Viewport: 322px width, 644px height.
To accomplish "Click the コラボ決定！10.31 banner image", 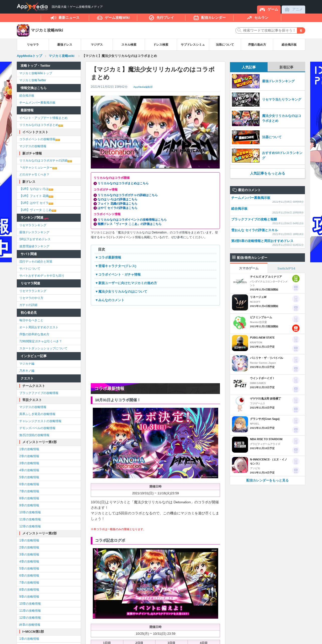I will click(155, 443).
